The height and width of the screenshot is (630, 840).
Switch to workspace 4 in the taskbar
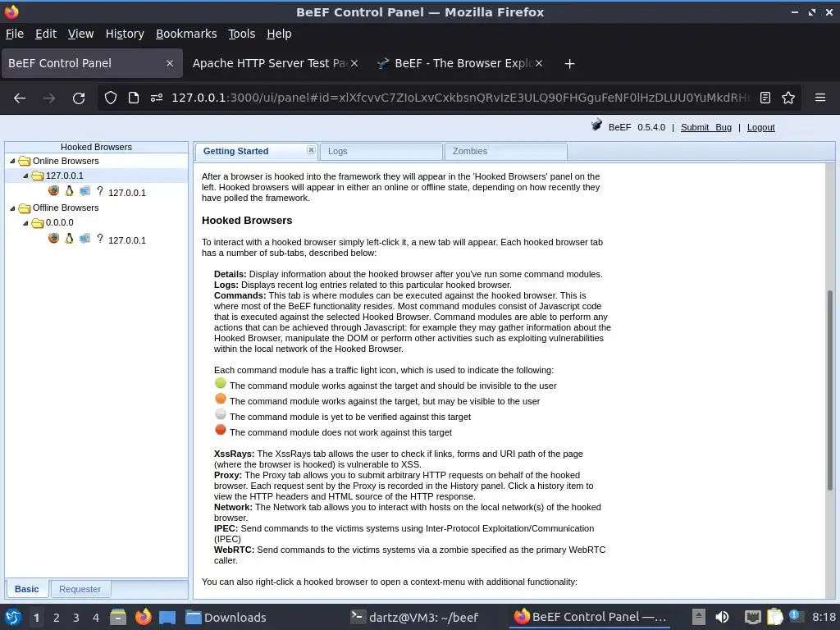click(96, 618)
